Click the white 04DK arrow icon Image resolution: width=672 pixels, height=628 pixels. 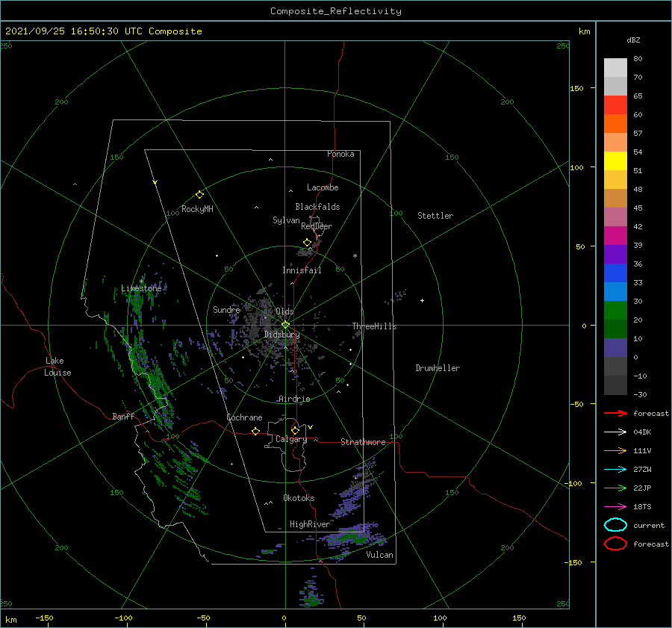click(x=615, y=432)
